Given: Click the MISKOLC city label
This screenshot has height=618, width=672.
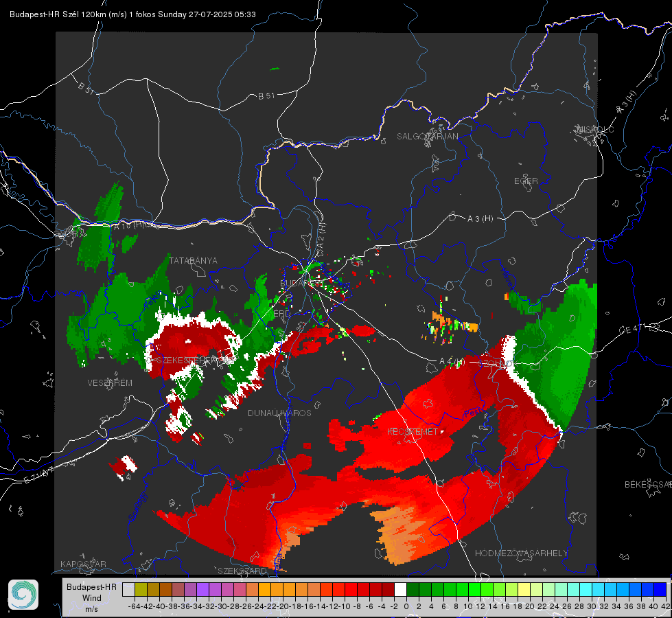Looking at the screenshot, I should pyautogui.click(x=595, y=129).
